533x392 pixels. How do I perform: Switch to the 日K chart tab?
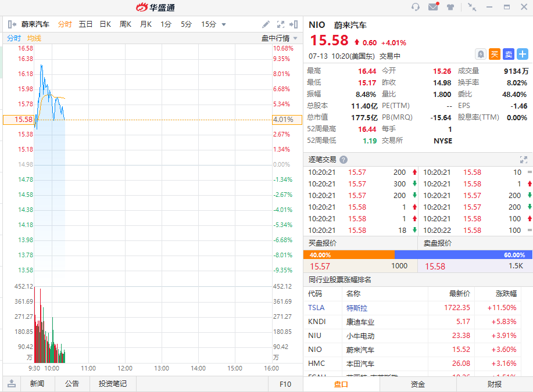(105, 24)
